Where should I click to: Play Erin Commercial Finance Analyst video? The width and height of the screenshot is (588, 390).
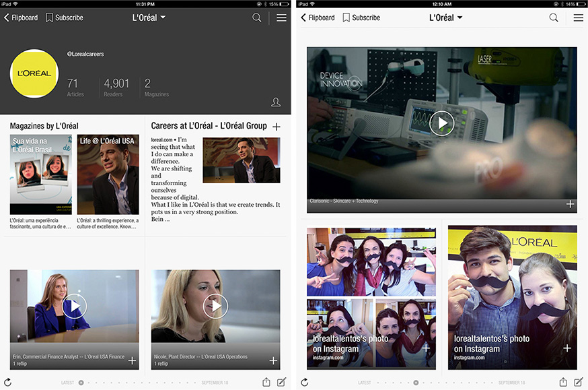(74, 306)
